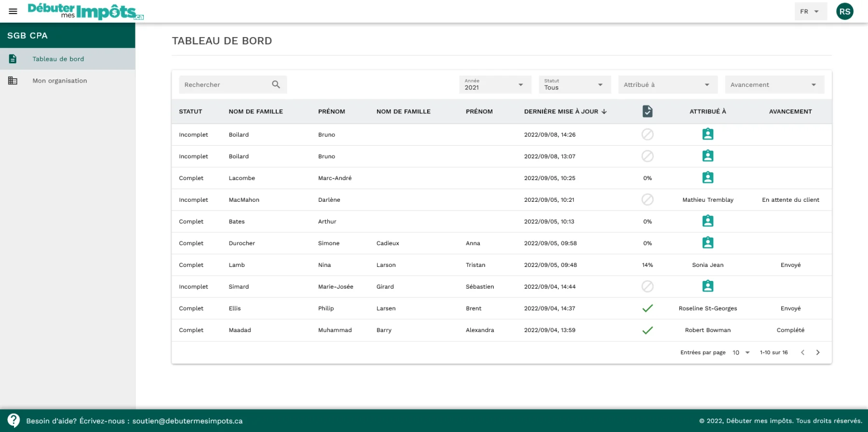Screen dimensions: 868x432
Task: Go to the next page of entries
Action: pyautogui.click(x=818, y=352)
